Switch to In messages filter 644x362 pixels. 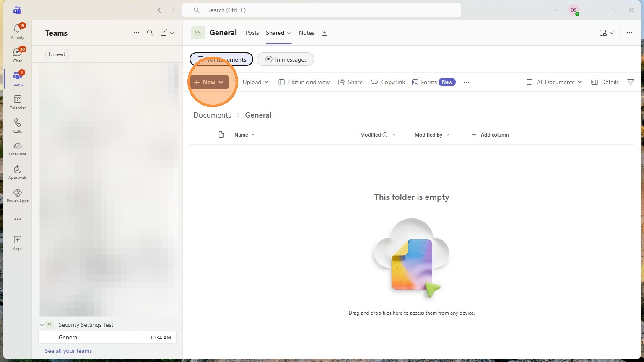tap(285, 59)
